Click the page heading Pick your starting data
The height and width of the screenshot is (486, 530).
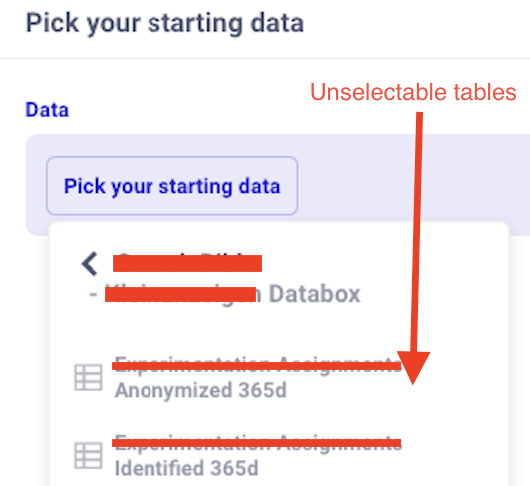[165, 23]
